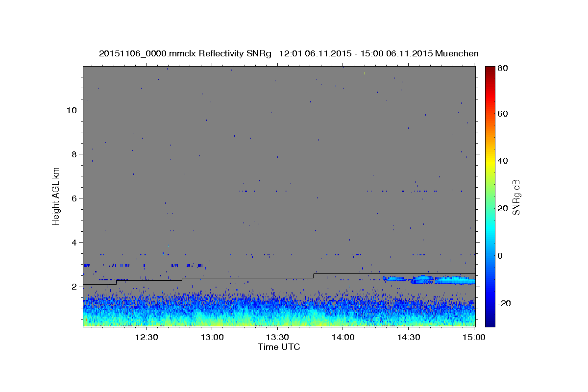Click the height tick label 8
Image resolution: width=588 pixels, height=392 pixels.
(74, 154)
